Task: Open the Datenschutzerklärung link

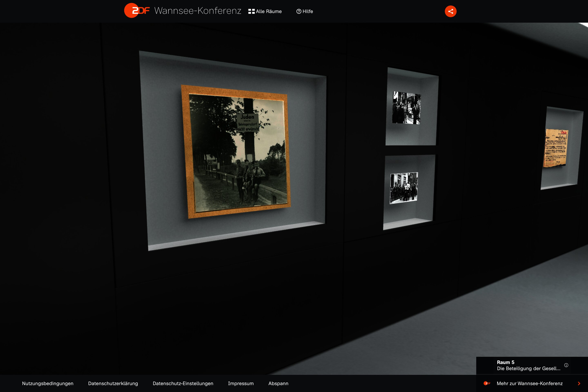Action: click(x=113, y=383)
